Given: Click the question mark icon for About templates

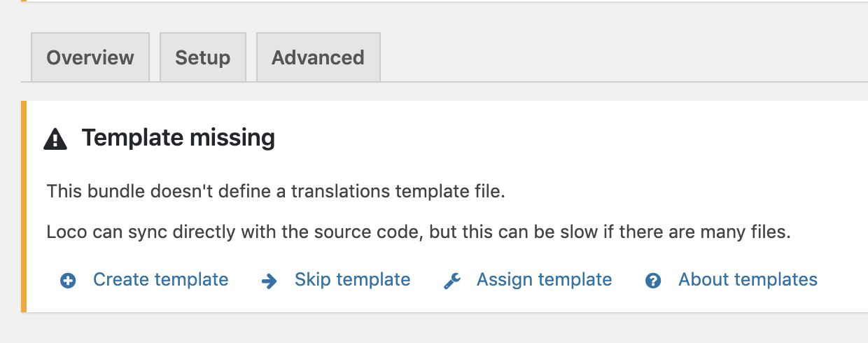Looking at the screenshot, I should point(653,281).
